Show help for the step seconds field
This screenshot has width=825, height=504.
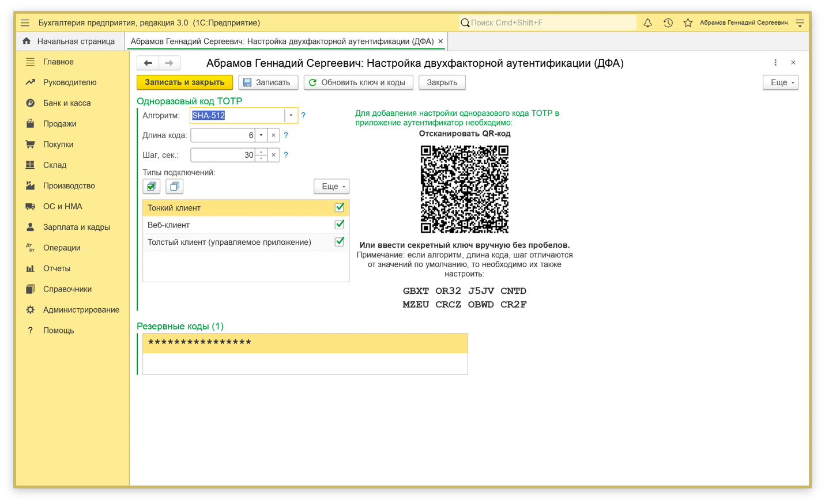pyautogui.click(x=286, y=155)
